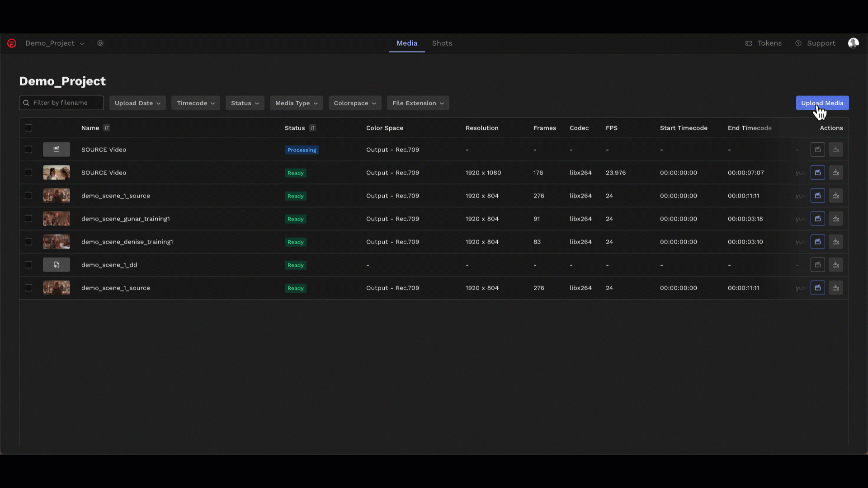Select the Media tab
Viewport: 868px width, 488px height.
click(x=406, y=43)
